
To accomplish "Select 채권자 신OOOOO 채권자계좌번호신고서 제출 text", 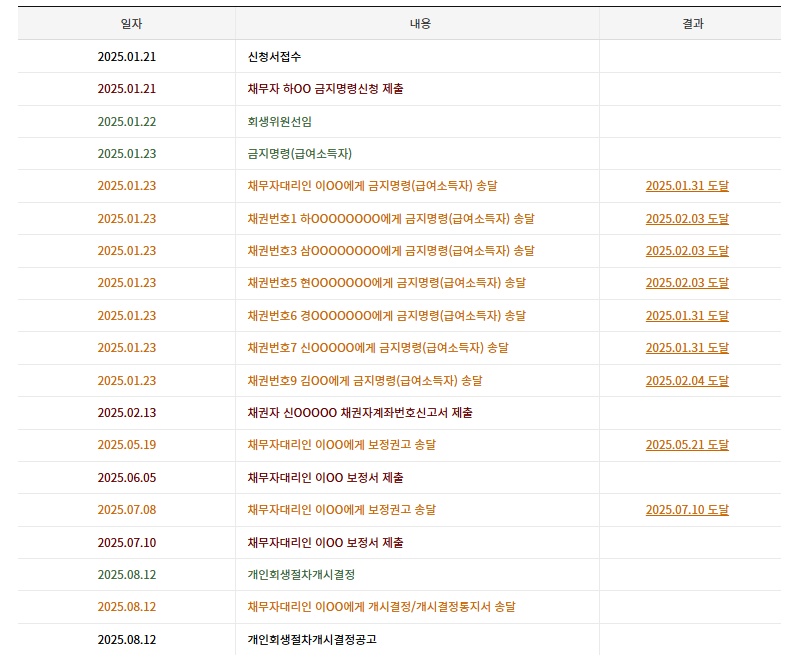I will [360, 413].
